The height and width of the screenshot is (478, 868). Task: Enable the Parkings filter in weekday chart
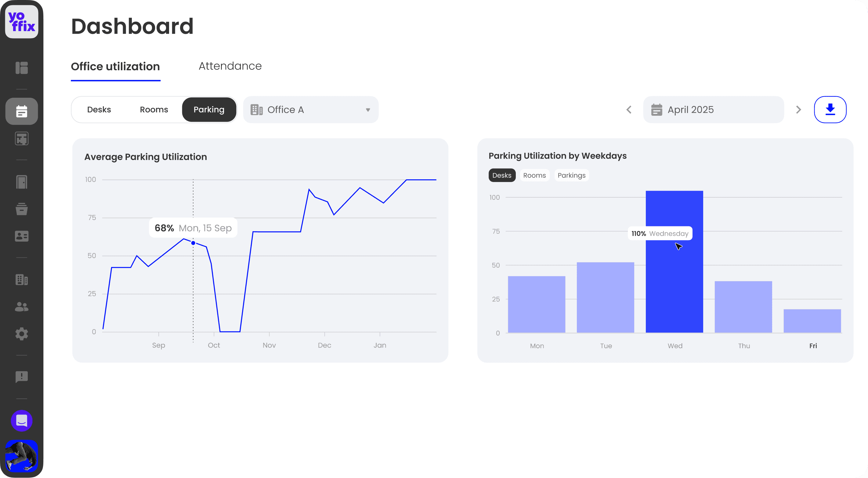(x=571, y=175)
